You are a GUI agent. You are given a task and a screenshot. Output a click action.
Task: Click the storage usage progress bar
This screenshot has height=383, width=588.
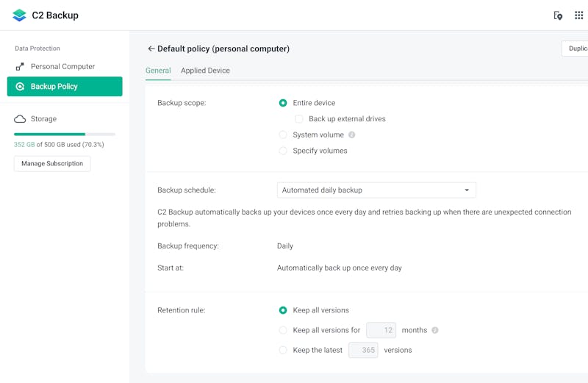pyautogui.click(x=65, y=134)
